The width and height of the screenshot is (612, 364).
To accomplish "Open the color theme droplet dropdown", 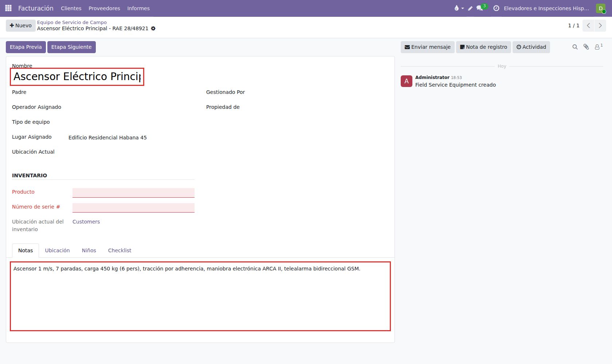I will (x=459, y=8).
